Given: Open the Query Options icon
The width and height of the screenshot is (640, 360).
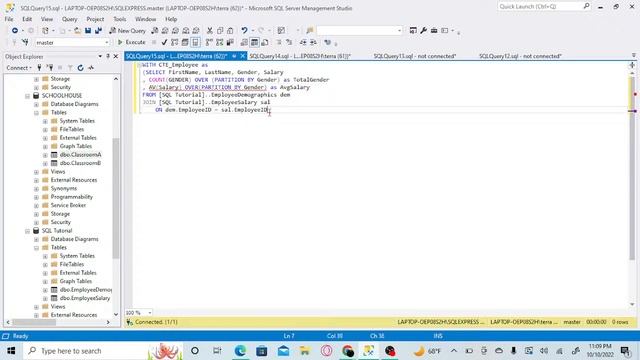Looking at the screenshot, I should pos(185,42).
